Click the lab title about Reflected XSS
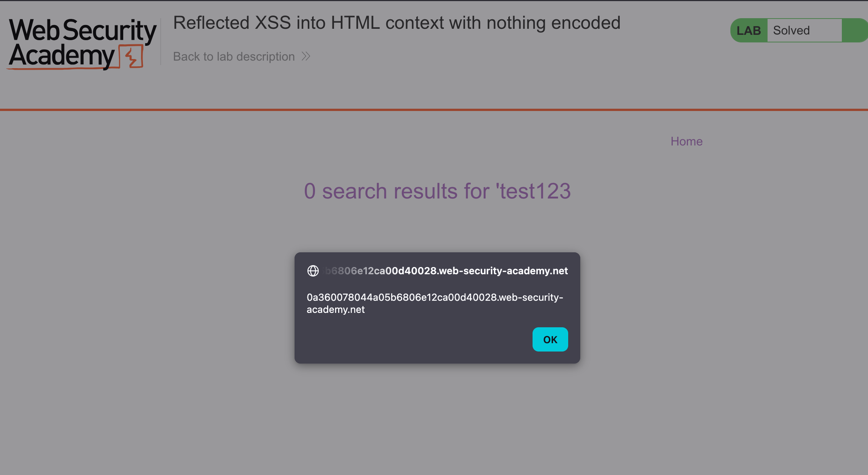The width and height of the screenshot is (868, 475). tap(396, 23)
